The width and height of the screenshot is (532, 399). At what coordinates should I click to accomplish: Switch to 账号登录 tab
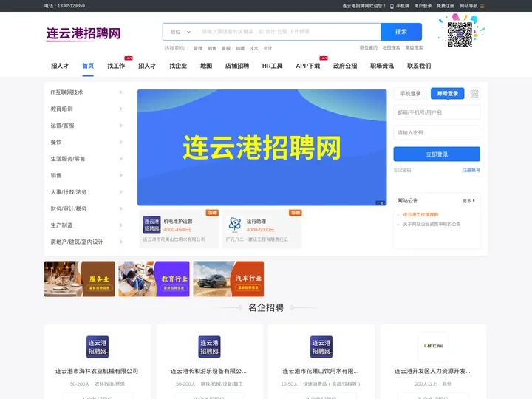(448, 94)
